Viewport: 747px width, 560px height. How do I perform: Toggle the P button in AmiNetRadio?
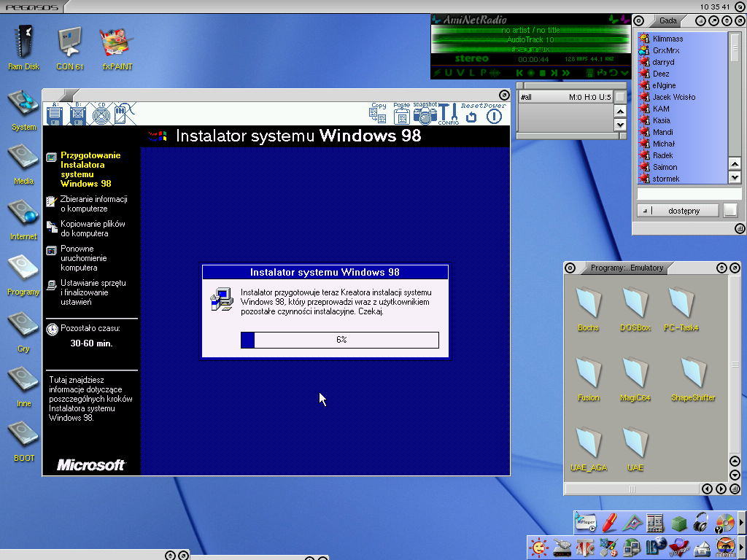point(483,73)
